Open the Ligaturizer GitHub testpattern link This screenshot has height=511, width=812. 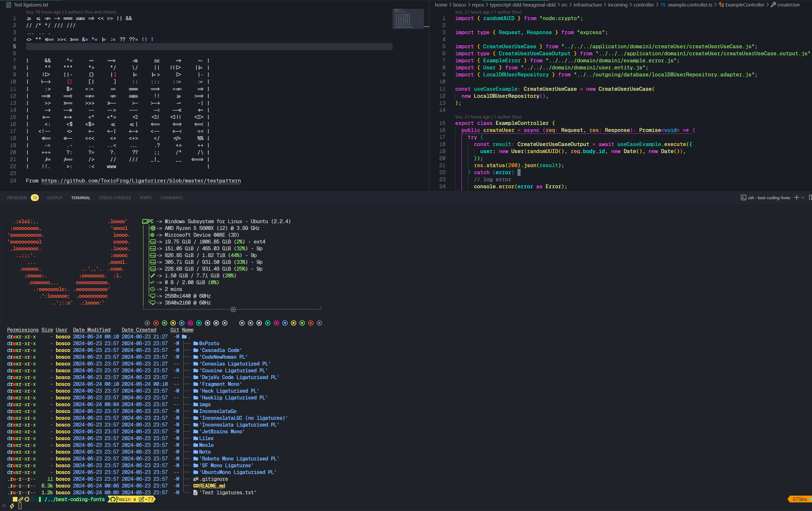coord(141,181)
